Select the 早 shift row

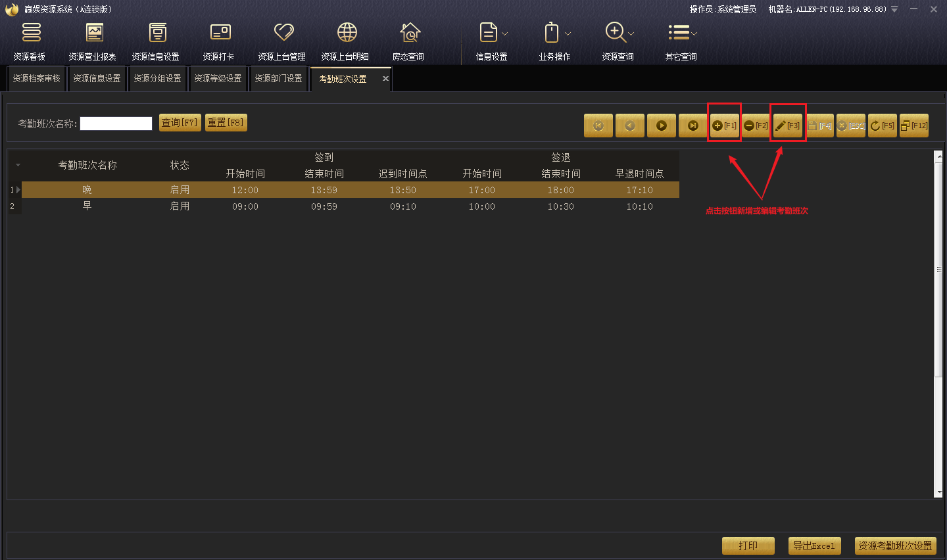(351, 206)
